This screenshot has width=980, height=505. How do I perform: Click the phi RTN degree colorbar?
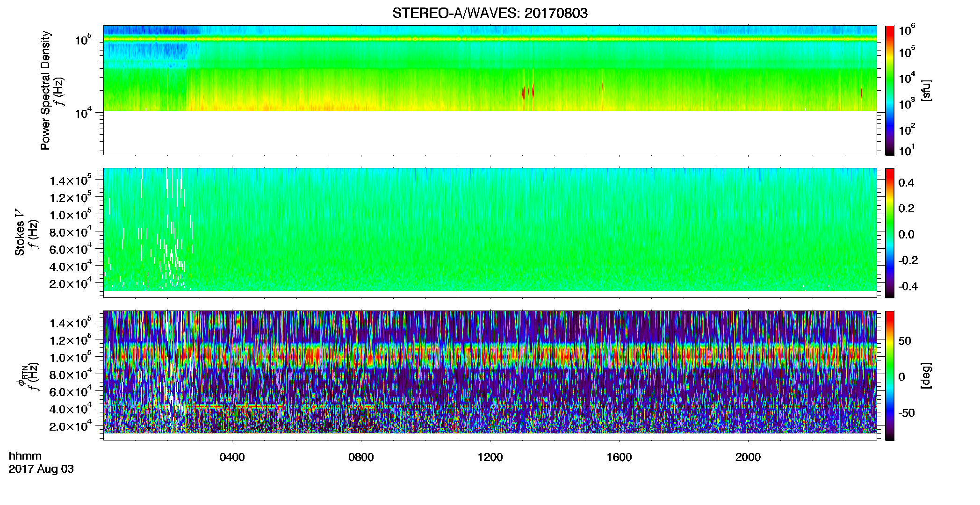click(890, 375)
